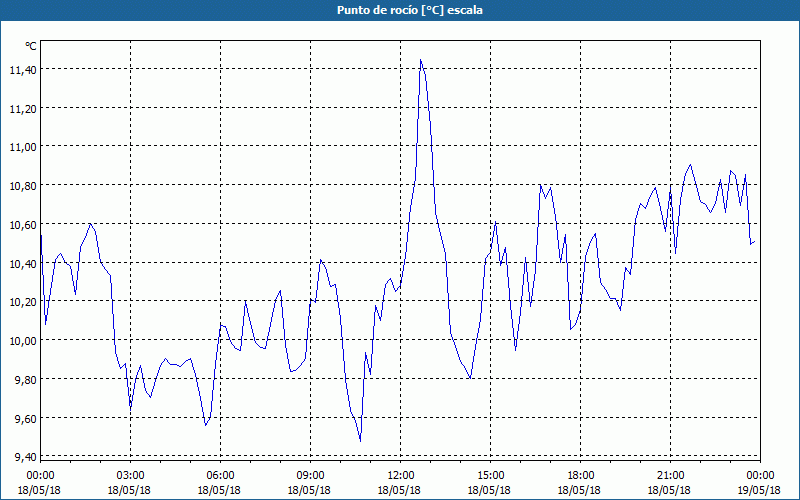
Task: Click the 10,00 y-axis label
Action: (23, 341)
